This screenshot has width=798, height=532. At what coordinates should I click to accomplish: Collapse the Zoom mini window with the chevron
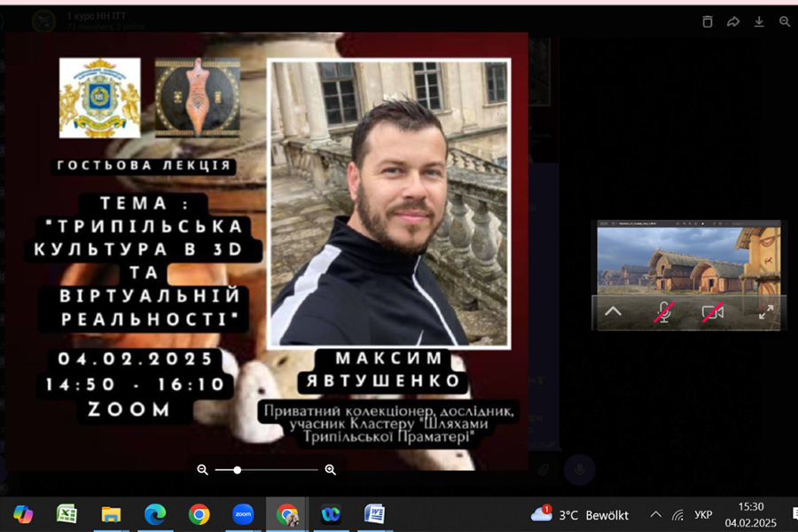[613, 312]
